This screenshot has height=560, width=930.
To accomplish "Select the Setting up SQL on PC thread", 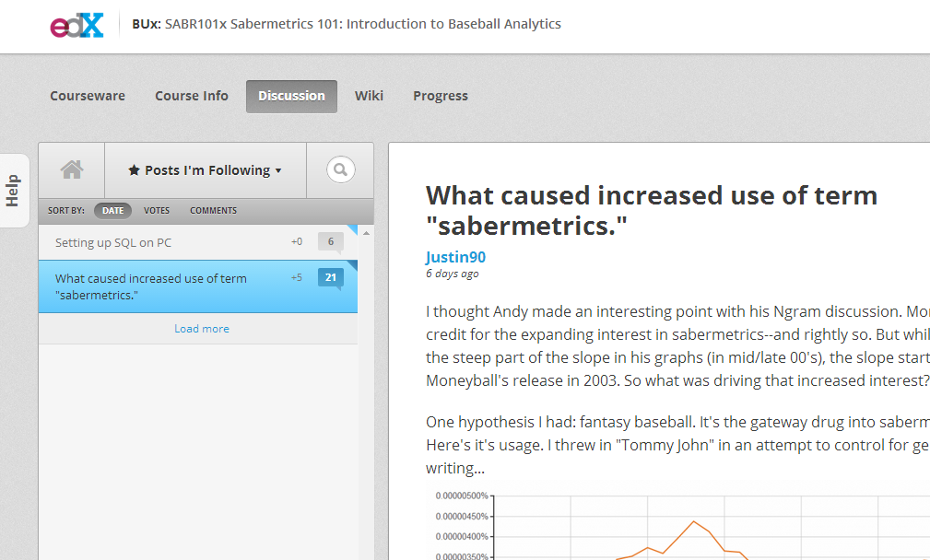I will coord(198,242).
